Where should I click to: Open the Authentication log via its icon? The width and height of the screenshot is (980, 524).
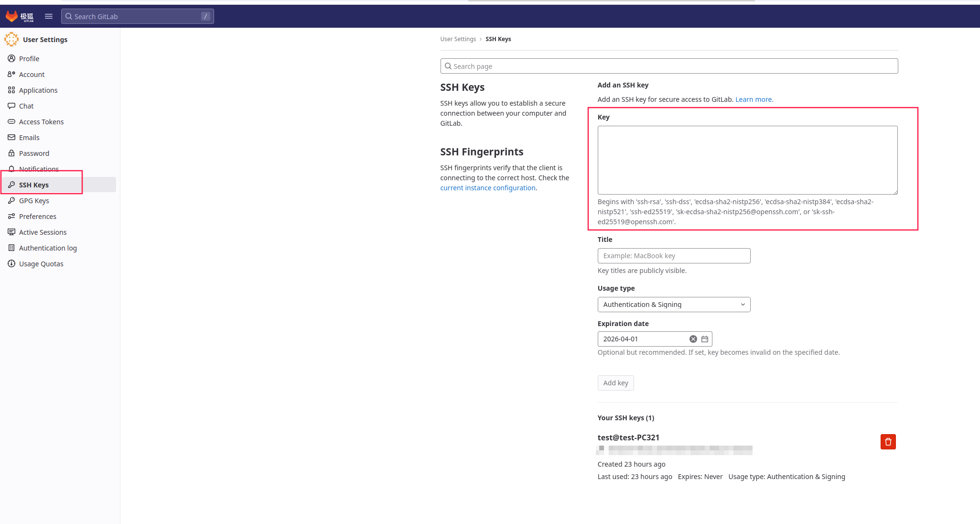coord(11,248)
